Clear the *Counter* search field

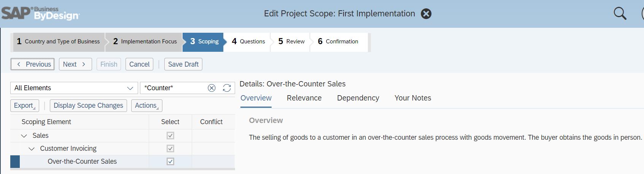tap(211, 88)
